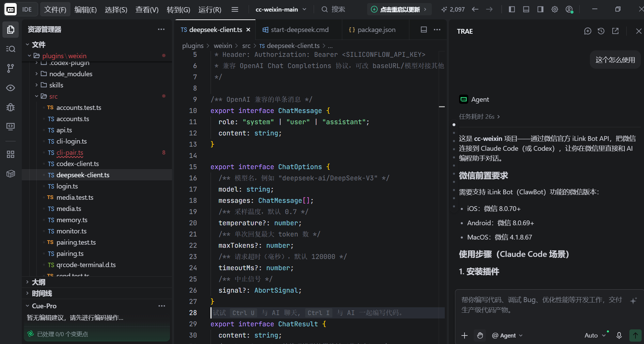Open the @ Agent mode dropdown
The image size is (644, 344).
tap(507, 335)
